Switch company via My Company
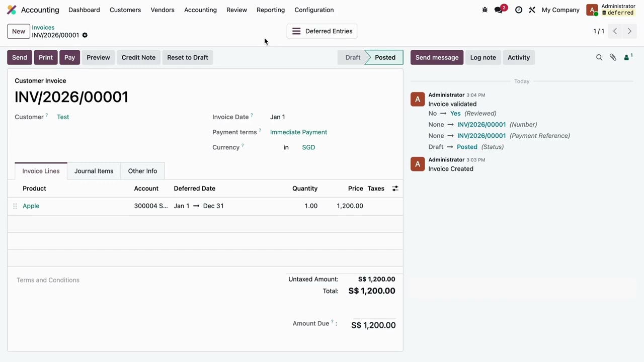 click(560, 10)
